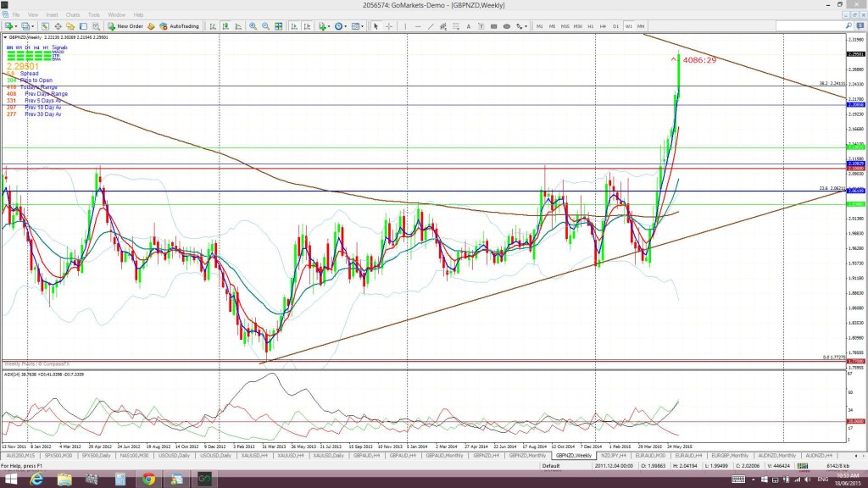Expand the Profiles dropdown arrow

(33, 26)
